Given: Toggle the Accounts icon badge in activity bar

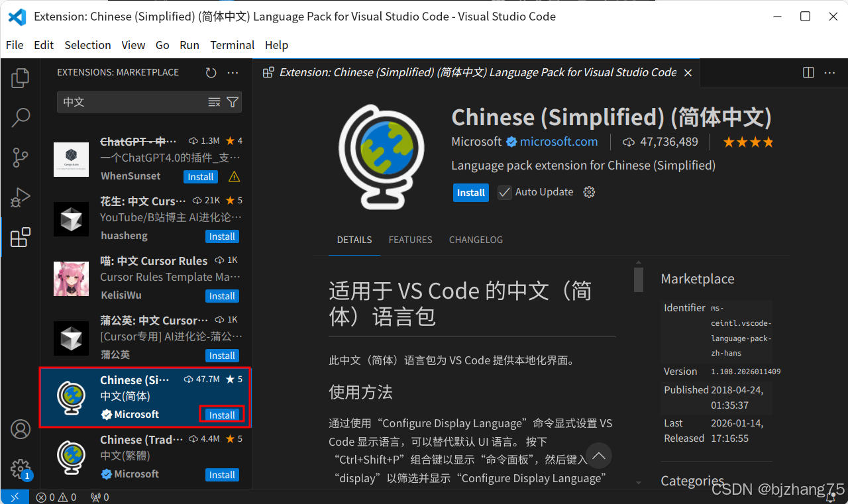Looking at the screenshot, I should [x=20, y=429].
